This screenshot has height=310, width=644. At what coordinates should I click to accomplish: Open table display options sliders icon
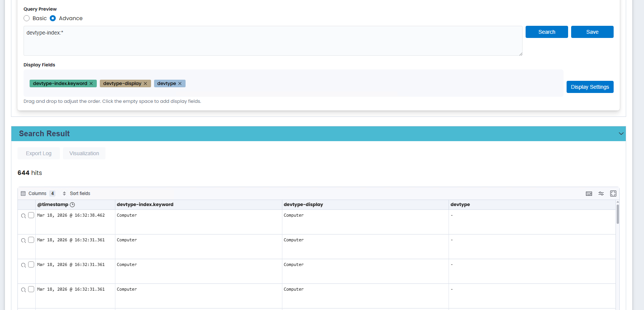coord(601,194)
